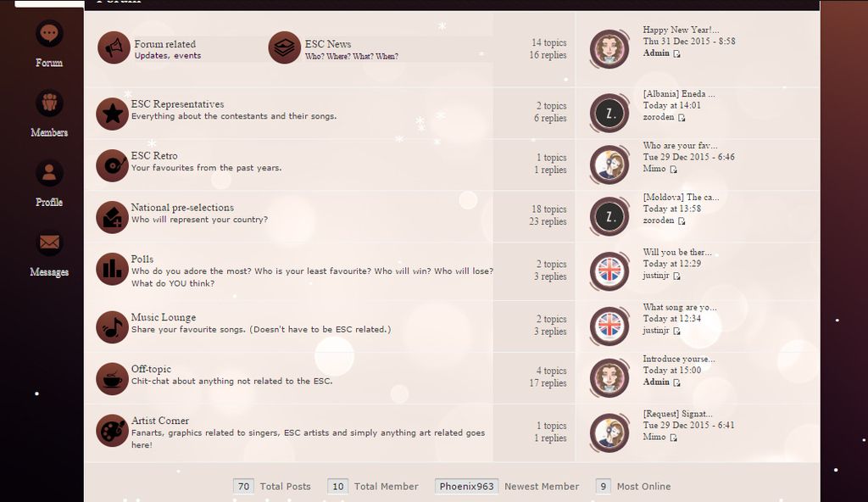The image size is (868, 502).
Task: Open Mimo username in ESC Retro row
Action: tap(654, 169)
